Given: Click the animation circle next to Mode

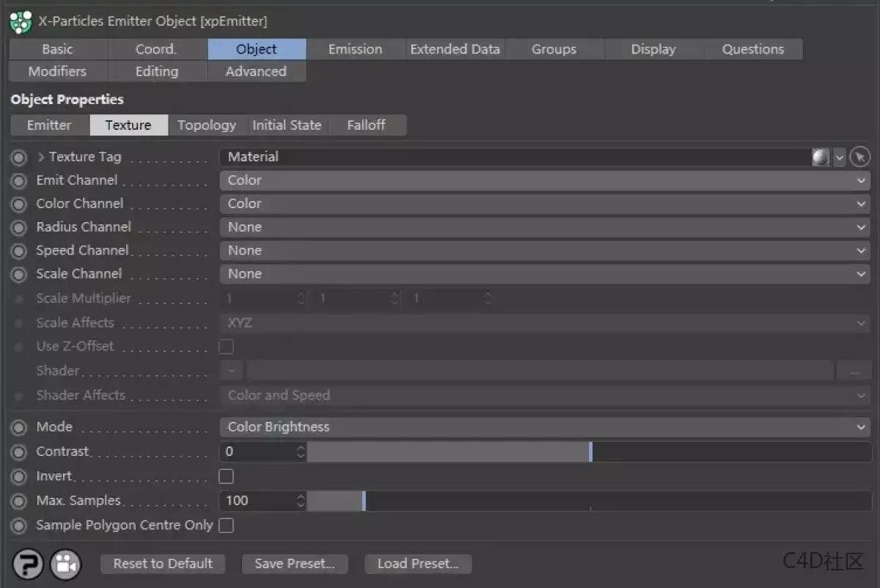Looking at the screenshot, I should coord(18,427).
